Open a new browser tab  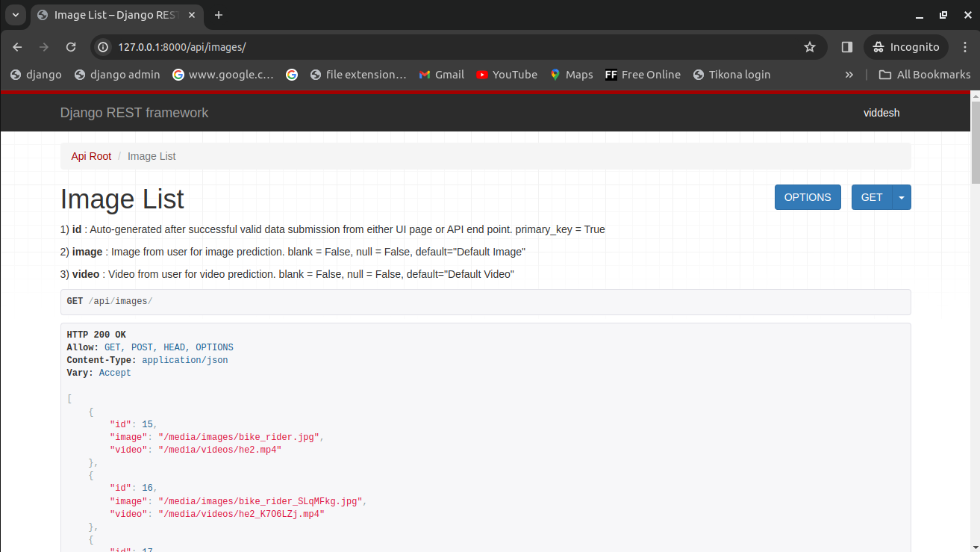point(219,15)
